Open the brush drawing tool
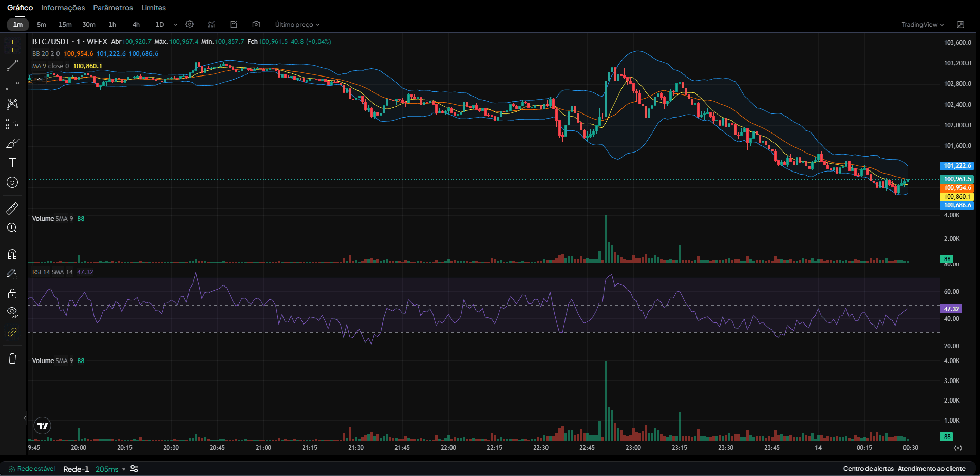 click(x=12, y=143)
